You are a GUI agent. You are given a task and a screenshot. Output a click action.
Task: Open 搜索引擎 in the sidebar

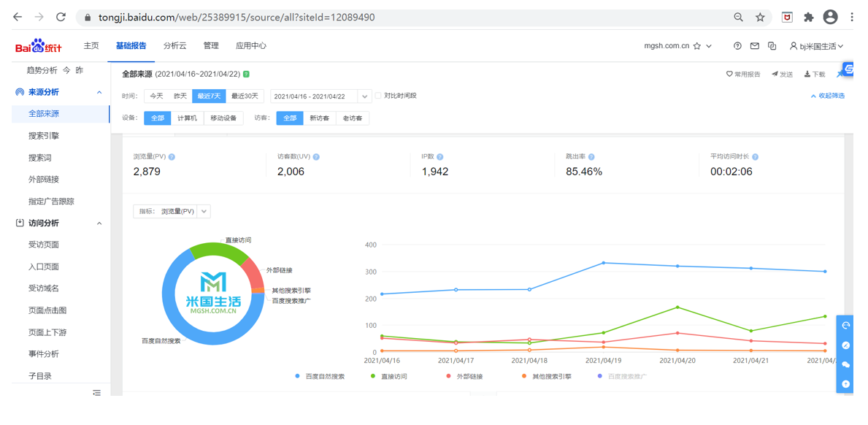pos(44,136)
